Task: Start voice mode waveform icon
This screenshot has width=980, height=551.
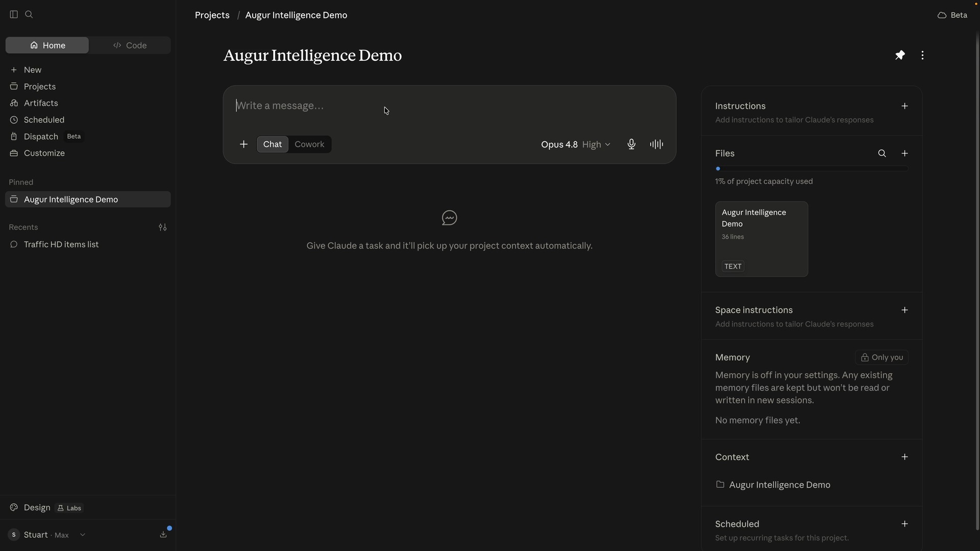Action: point(656,144)
